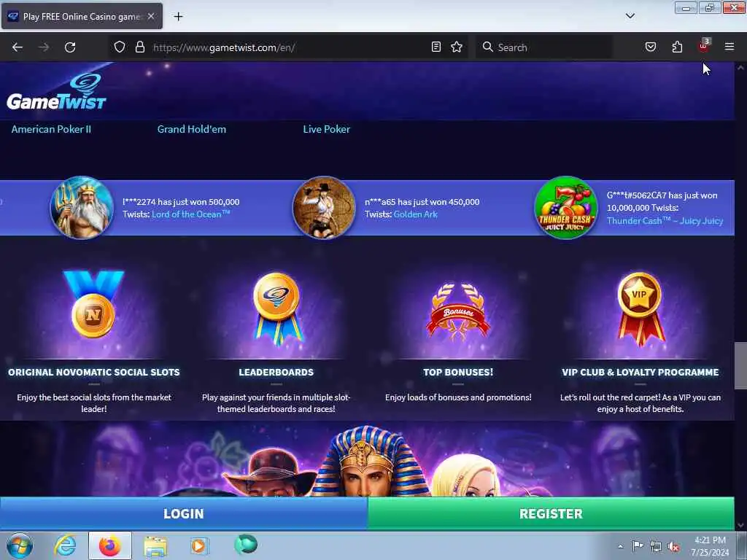Image resolution: width=747 pixels, height=560 pixels.
Task: Read the '!***2274 has just won 500,000' text
Action: click(x=181, y=202)
